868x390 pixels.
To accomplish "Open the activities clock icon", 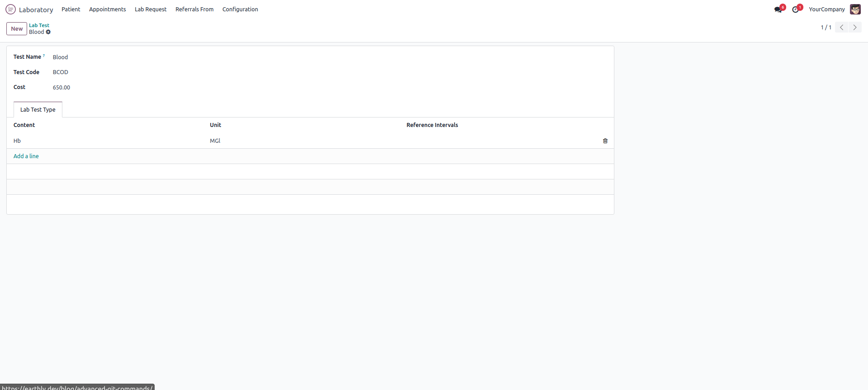I will pos(796,9).
